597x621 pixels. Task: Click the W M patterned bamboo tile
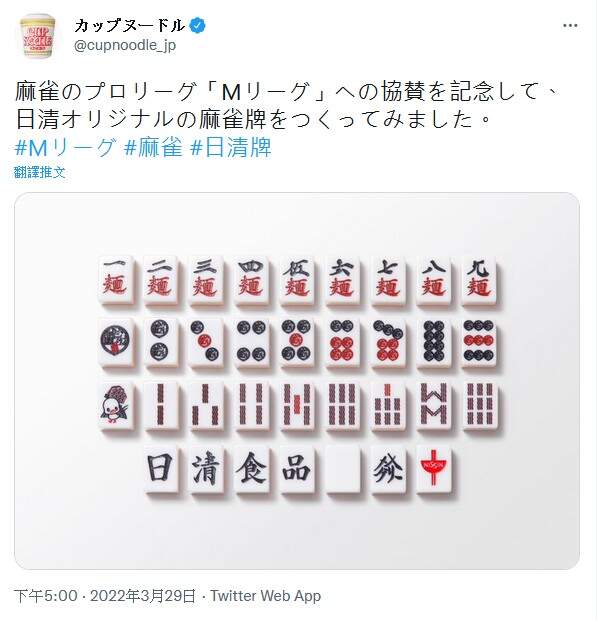pyautogui.click(x=434, y=406)
